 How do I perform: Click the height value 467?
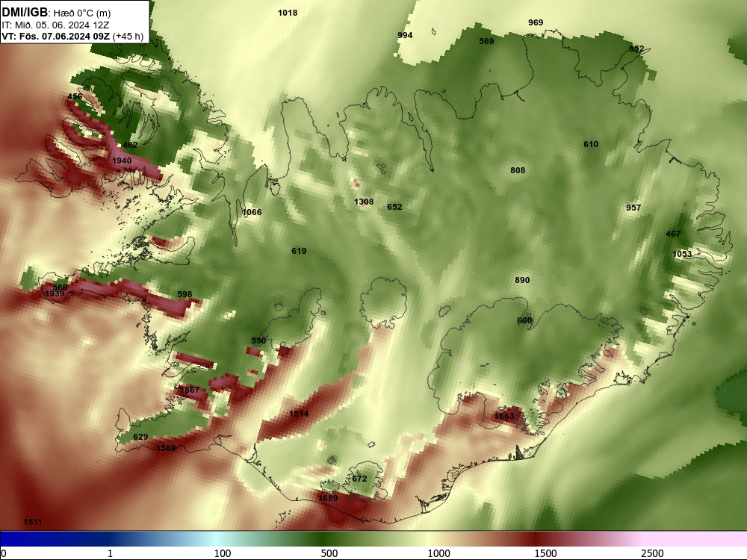click(x=673, y=234)
